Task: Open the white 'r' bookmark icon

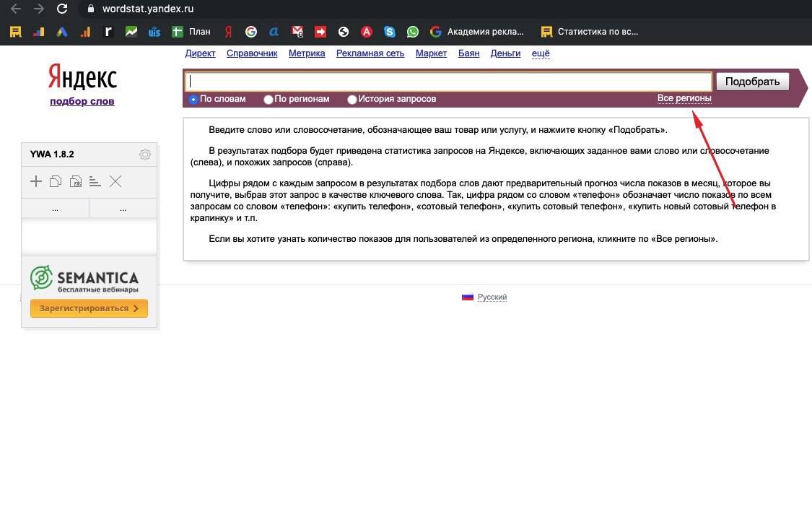Action: [108, 32]
